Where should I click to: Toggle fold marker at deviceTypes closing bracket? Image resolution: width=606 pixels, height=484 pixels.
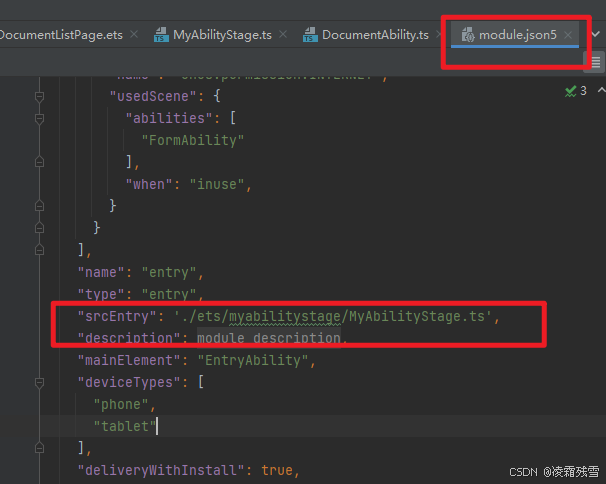39,448
